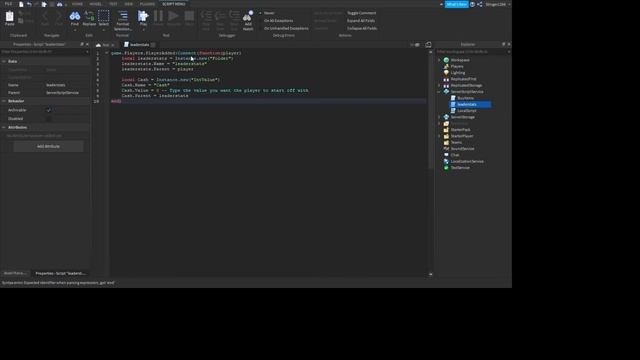Open the FILE menu
Viewport: 640px width, 360px height.
(x=8, y=4)
